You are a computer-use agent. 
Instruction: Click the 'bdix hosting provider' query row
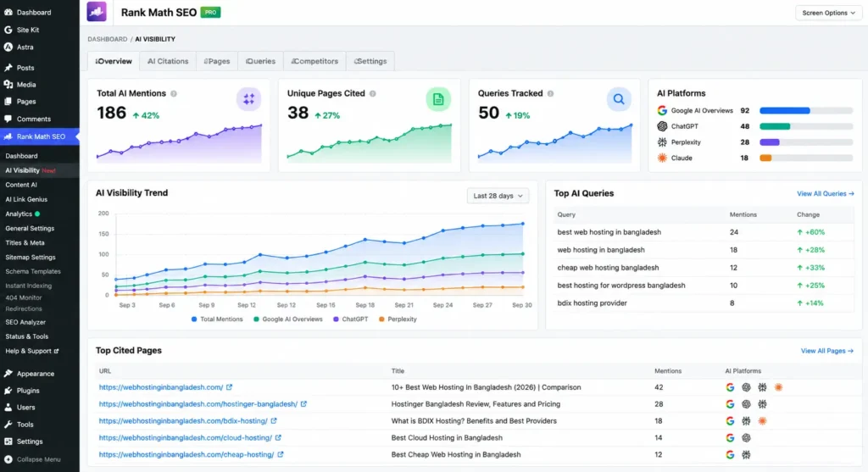coord(704,303)
